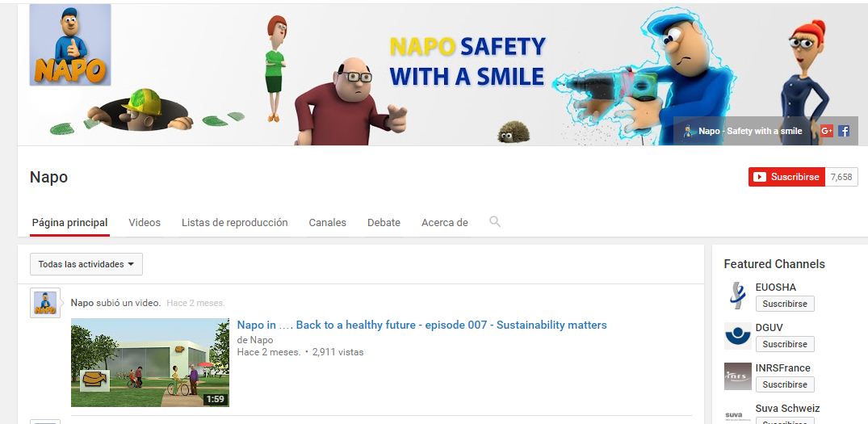Click the Napo avatar beside the uploaded video activity
This screenshot has height=424, width=868.
click(45, 303)
